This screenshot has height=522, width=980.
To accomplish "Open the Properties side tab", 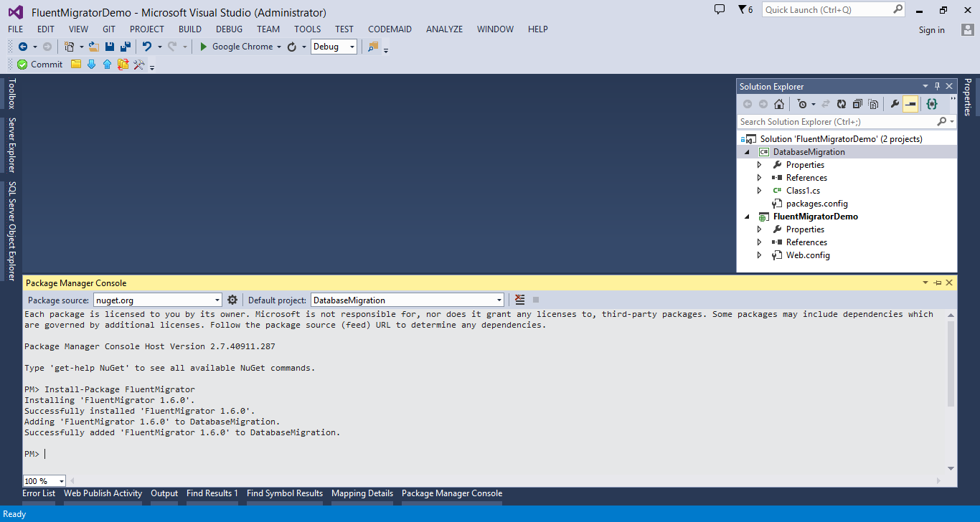I will [x=967, y=97].
